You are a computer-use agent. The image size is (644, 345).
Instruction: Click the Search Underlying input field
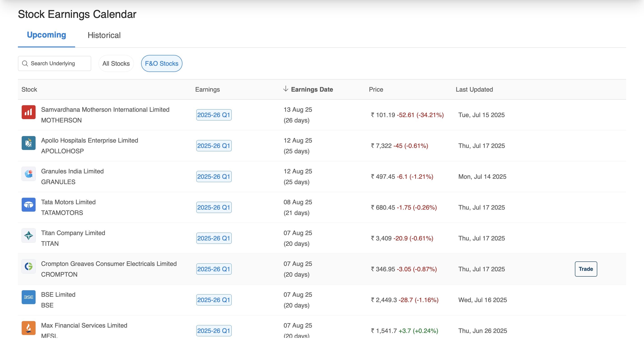click(55, 63)
